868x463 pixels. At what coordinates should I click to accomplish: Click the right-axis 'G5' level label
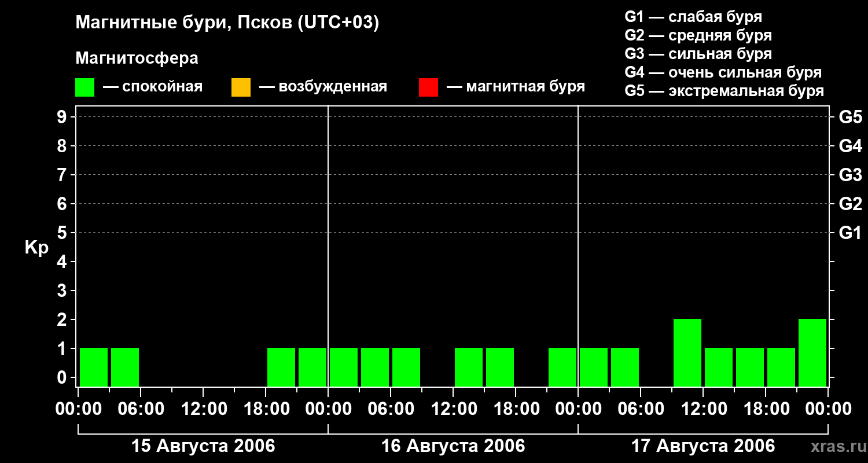click(x=851, y=117)
